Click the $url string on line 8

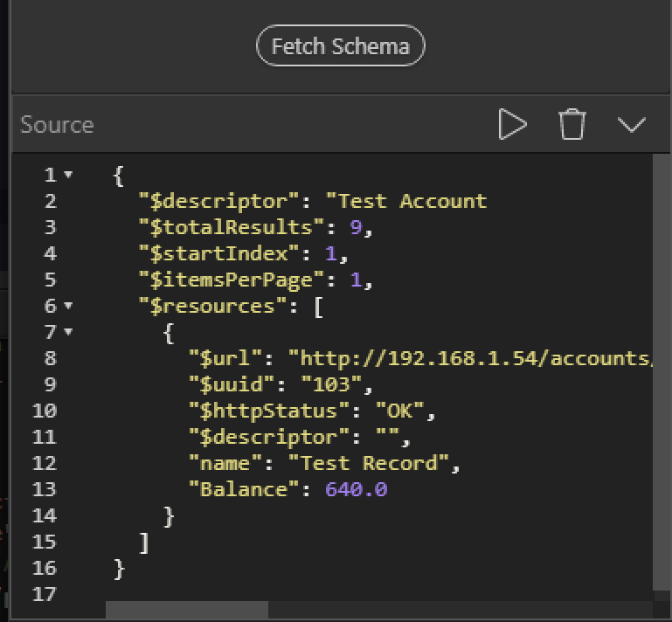(470, 358)
